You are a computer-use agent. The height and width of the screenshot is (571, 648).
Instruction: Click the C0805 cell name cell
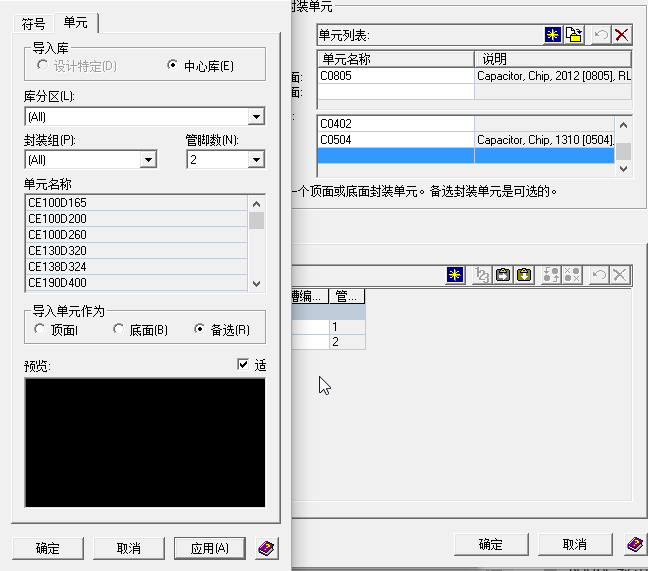coord(396,76)
